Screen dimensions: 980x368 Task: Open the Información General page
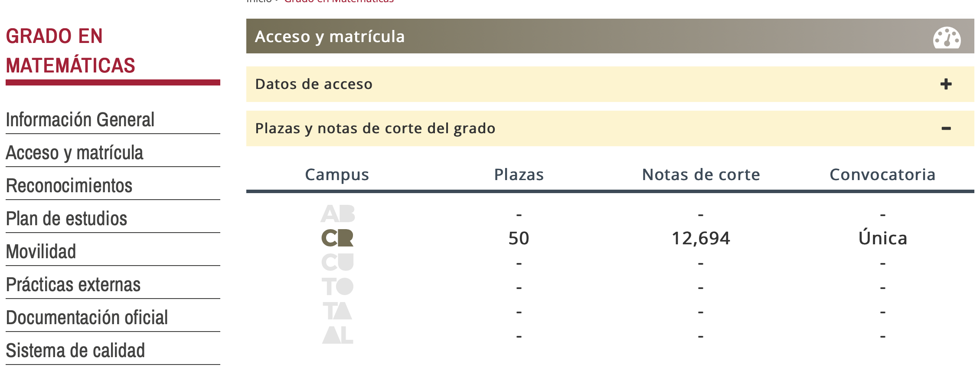pos(80,120)
